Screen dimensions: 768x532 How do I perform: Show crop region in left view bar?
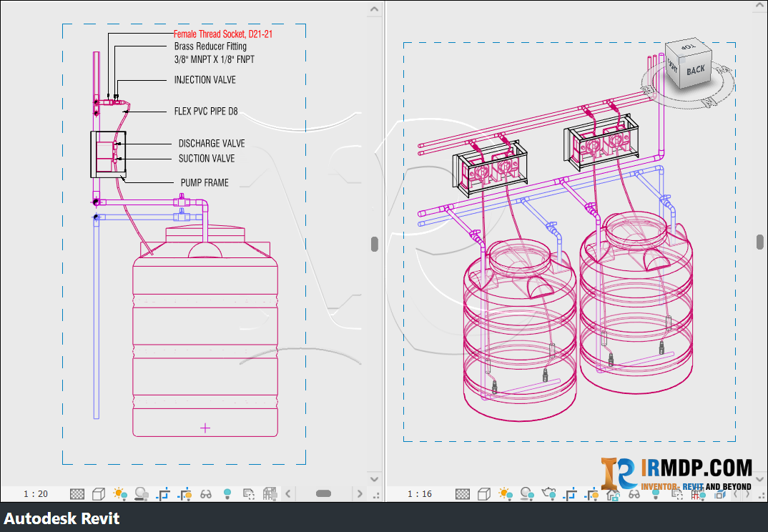(x=184, y=494)
